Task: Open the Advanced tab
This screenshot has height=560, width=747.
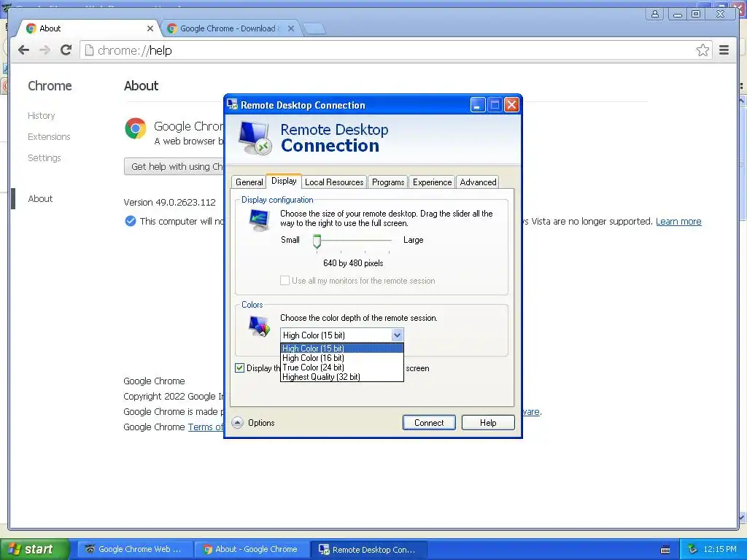Action: pyautogui.click(x=478, y=182)
